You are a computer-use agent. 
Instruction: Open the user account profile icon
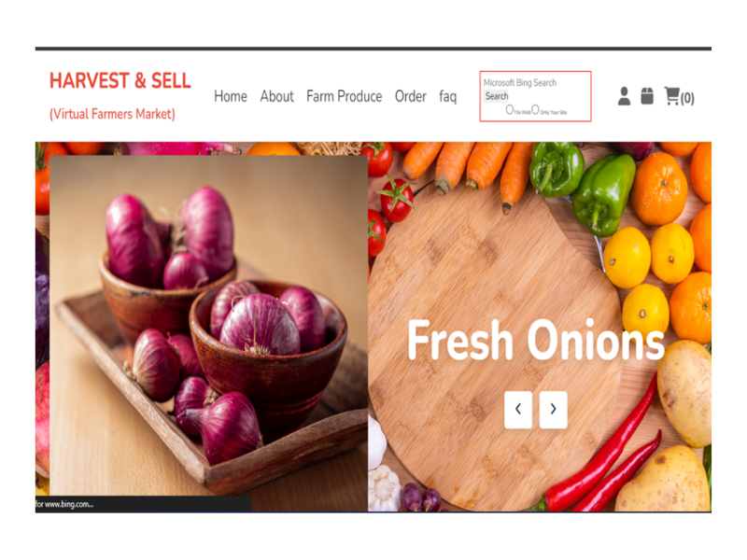click(x=624, y=96)
